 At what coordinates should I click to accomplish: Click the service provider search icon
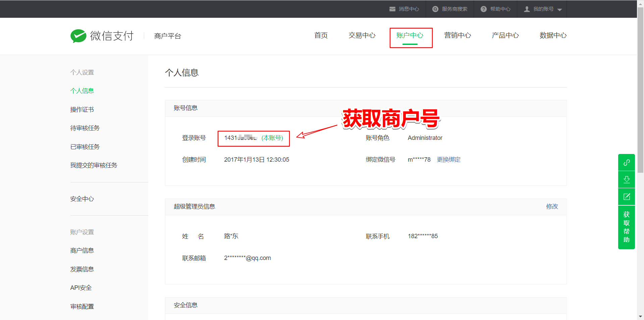(x=435, y=9)
